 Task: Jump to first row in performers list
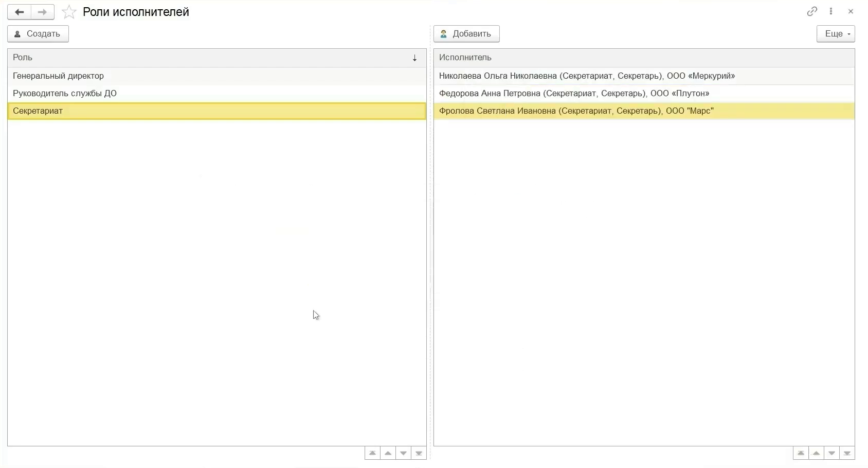click(x=801, y=453)
